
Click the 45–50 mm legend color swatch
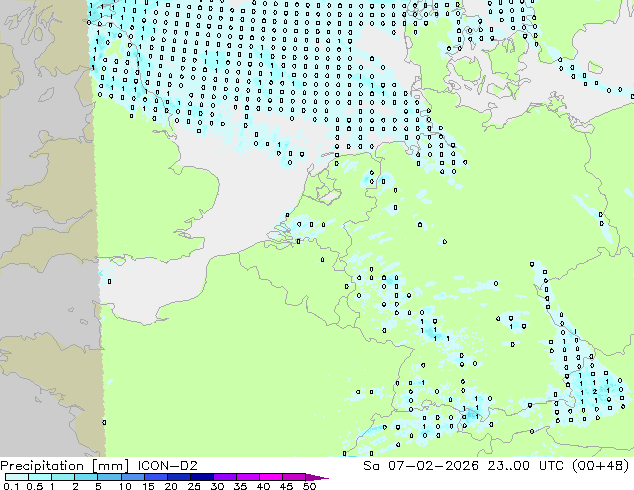click(294, 477)
